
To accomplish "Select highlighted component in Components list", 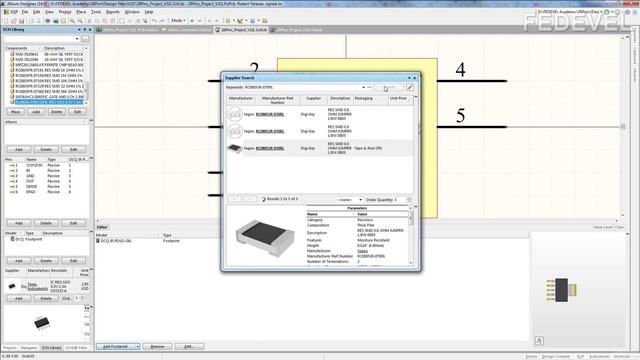I will 49,102.
